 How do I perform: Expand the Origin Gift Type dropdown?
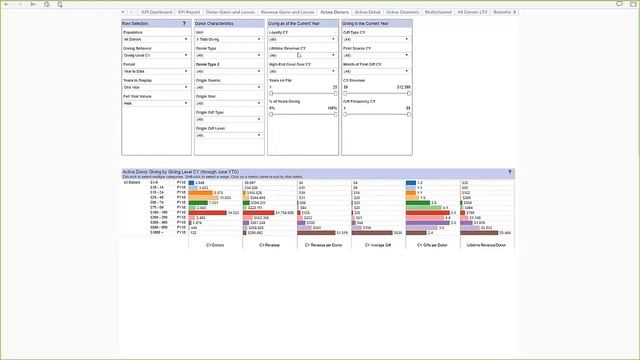coord(229,119)
